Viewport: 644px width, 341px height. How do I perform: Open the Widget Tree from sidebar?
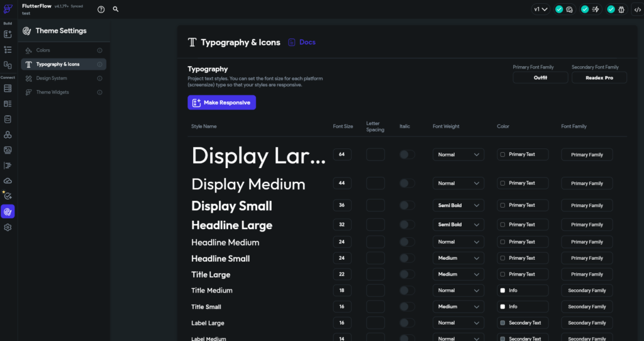(x=8, y=50)
